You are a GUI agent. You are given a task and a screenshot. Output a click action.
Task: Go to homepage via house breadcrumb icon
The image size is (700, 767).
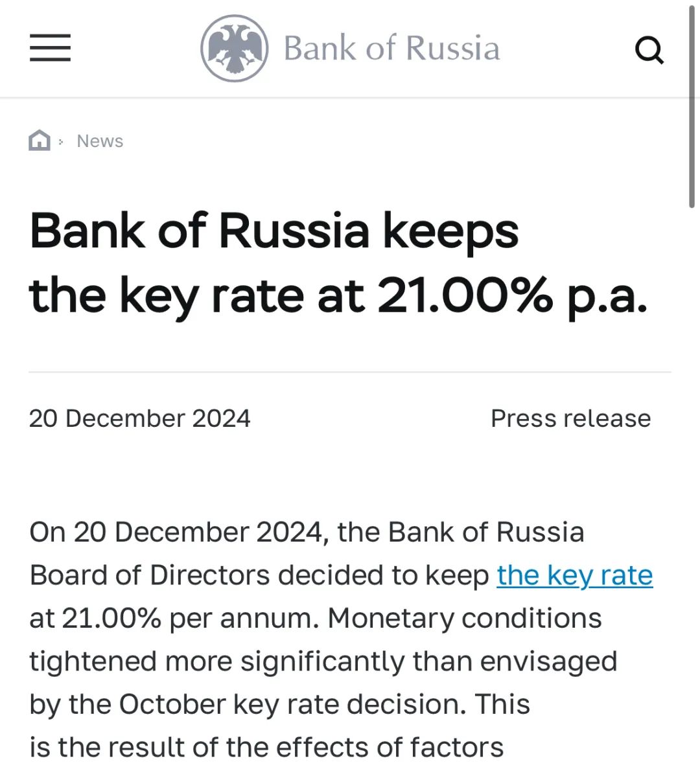coord(40,140)
